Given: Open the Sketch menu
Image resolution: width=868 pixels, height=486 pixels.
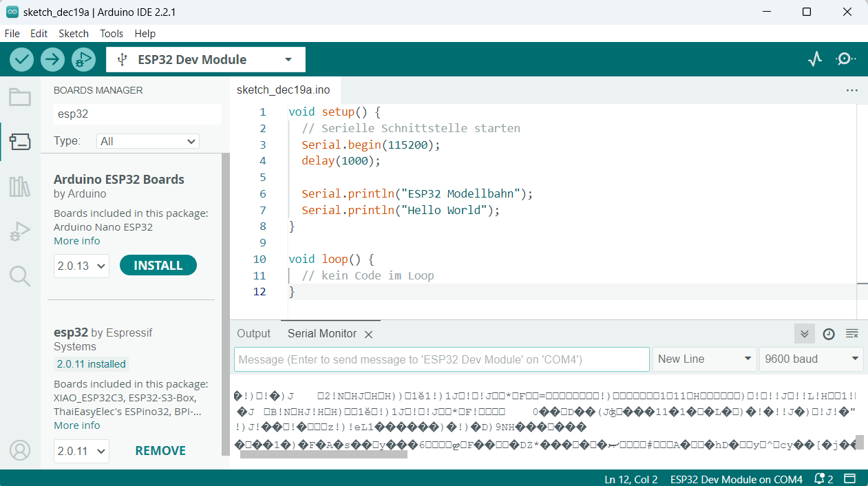Looking at the screenshot, I should click(x=74, y=33).
